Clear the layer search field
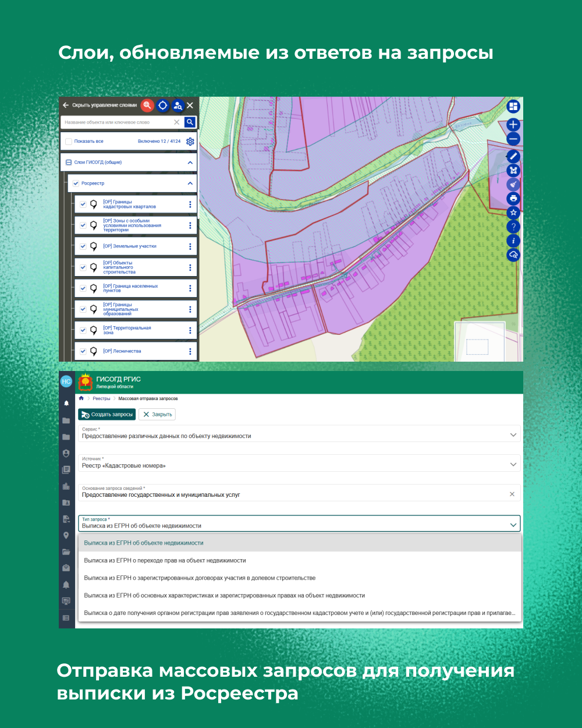 pyautogui.click(x=177, y=122)
